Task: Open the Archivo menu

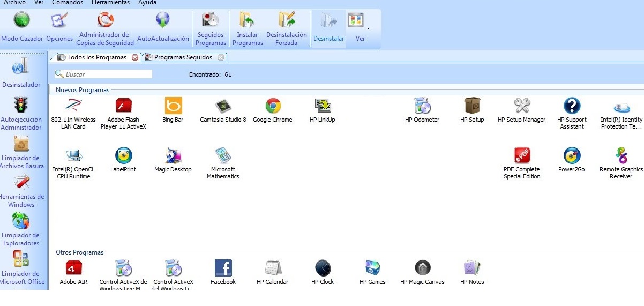Action: click(14, 3)
